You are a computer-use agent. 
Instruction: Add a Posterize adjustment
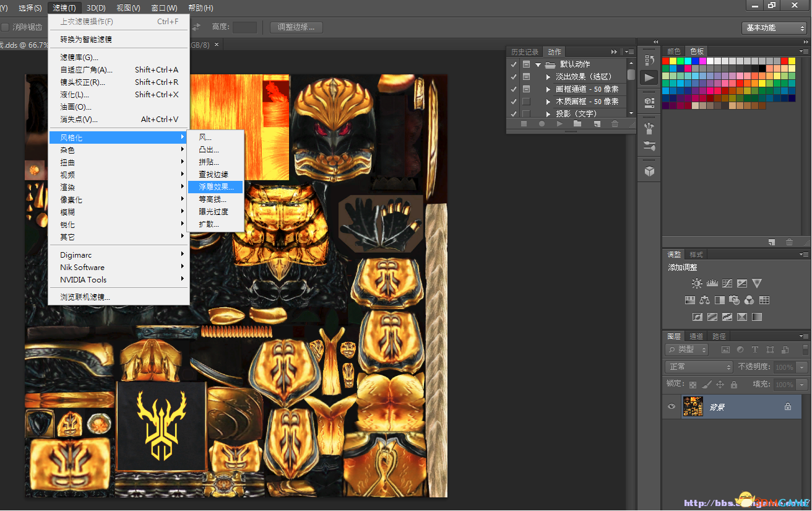pyautogui.click(x=712, y=317)
